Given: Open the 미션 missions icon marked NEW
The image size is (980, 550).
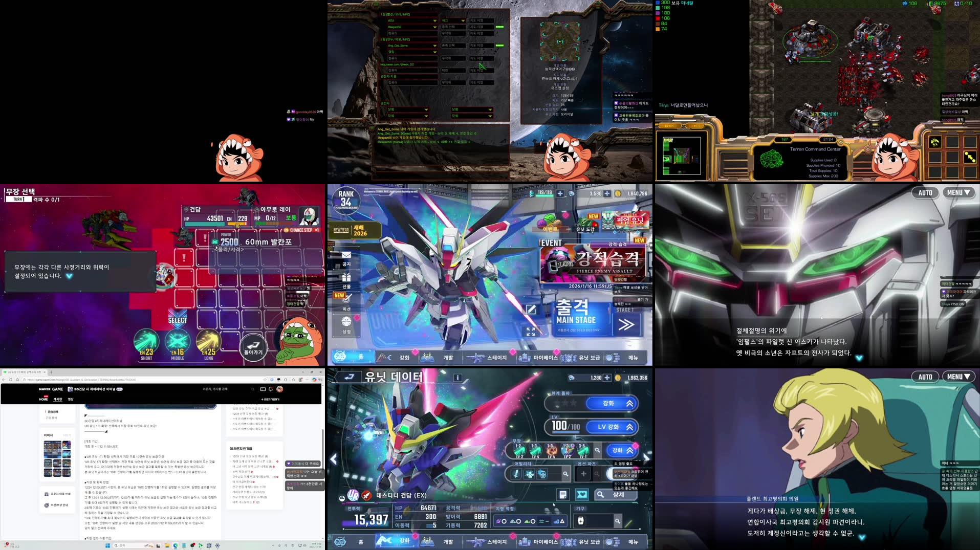Looking at the screenshot, I should 346,299.
